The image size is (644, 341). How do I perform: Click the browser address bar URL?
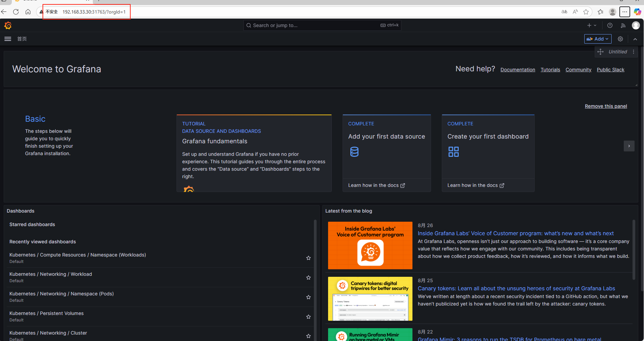coord(94,12)
